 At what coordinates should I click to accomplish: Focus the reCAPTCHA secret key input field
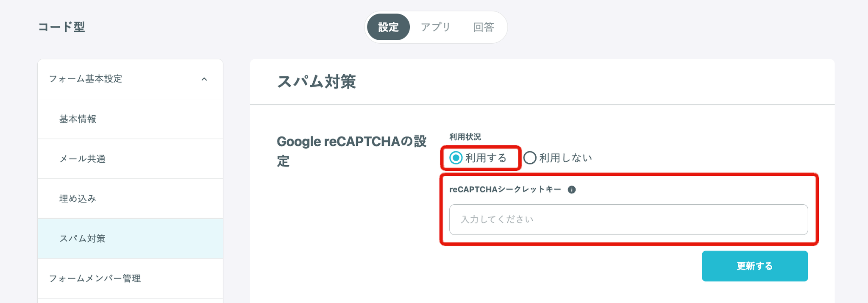point(628,220)
